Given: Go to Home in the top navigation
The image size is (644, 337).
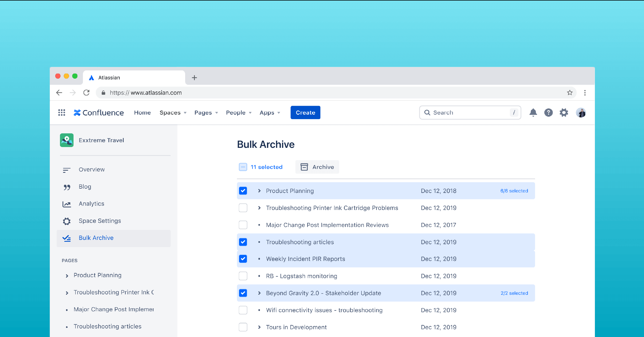Looking at the screenshot, I should tap(142, 113).
